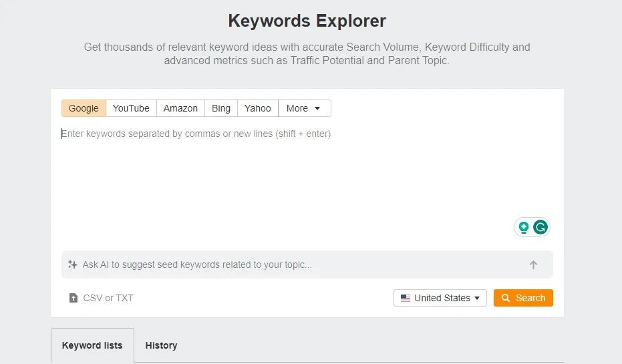This screenshot has height=364, width=622.
Task: Open the Grammarly G icon
Action: (x=540, y=227)
